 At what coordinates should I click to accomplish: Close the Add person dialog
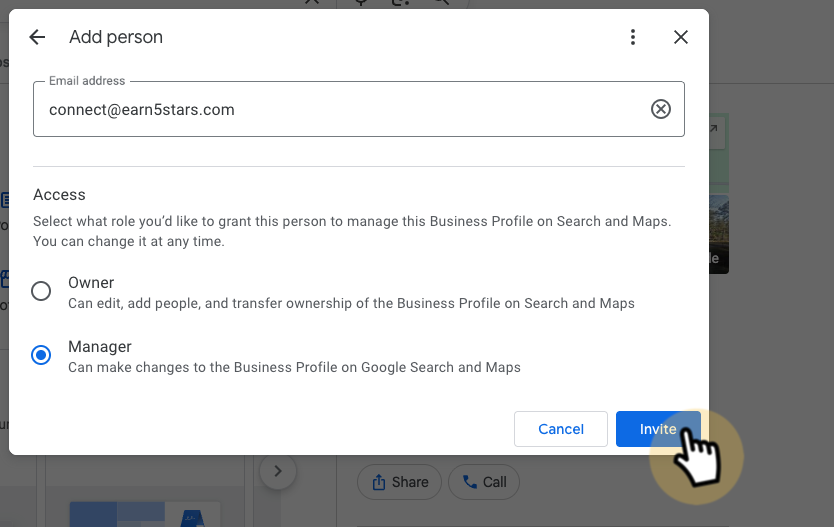point(681,37)
